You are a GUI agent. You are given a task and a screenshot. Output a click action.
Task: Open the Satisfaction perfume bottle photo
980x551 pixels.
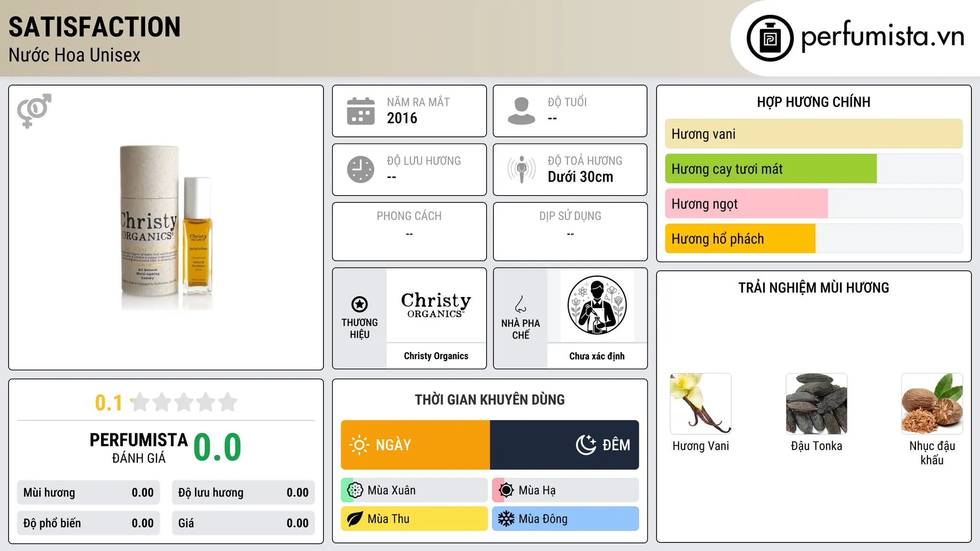click(166, 228)
